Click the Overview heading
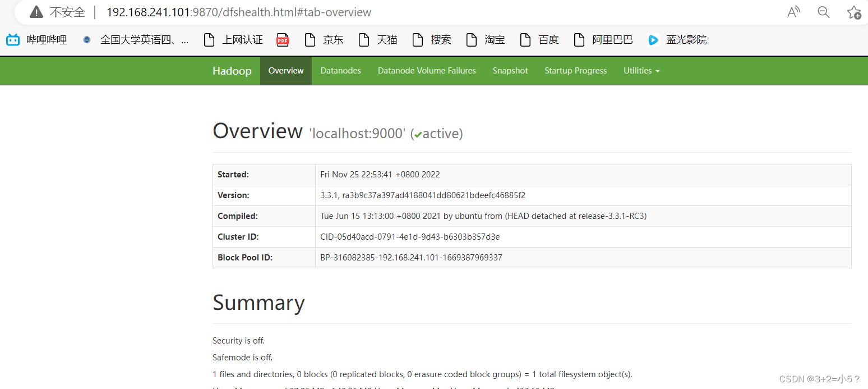This screenshot has width=868, height=389. pyautogui.click(x=257, y=131)
